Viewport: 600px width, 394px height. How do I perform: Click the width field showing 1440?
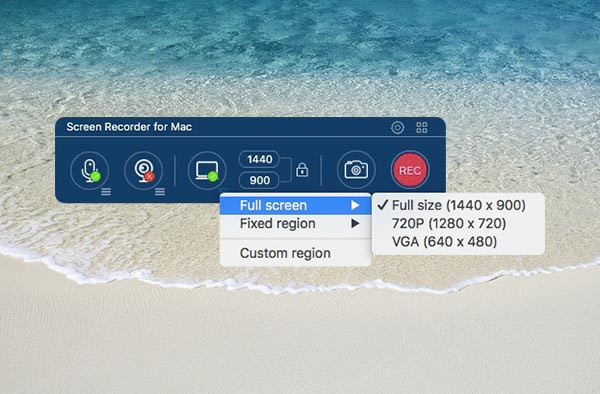tap(259, 159)
